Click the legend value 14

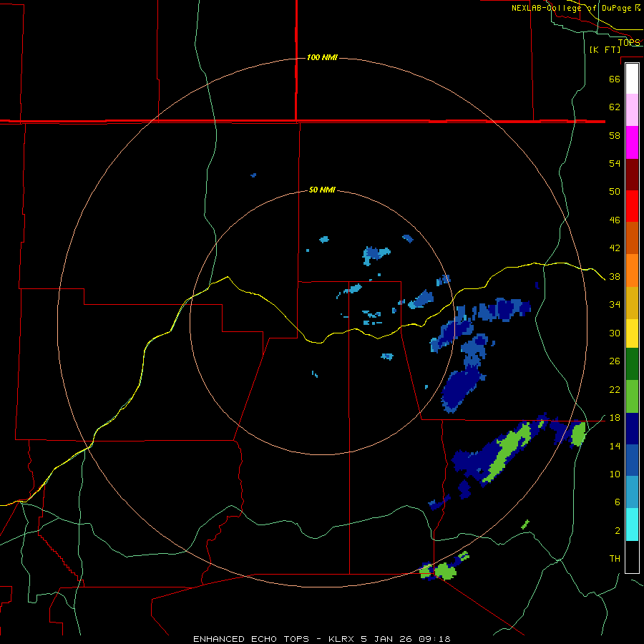click(615, 446)
